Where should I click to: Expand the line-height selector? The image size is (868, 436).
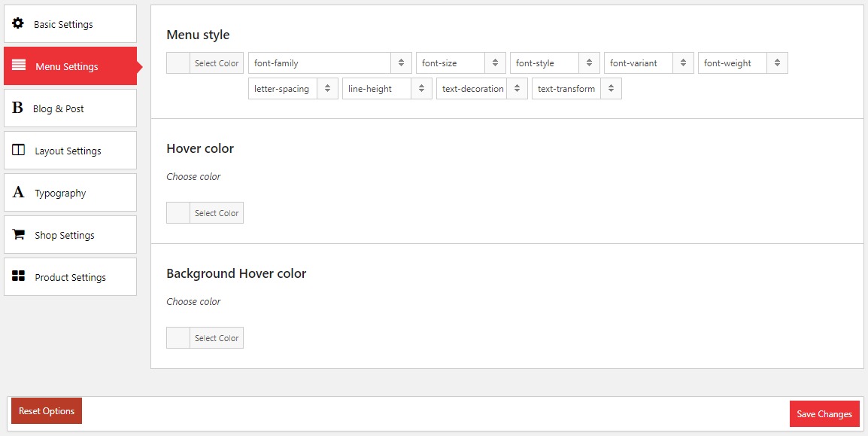coord(387,89)
